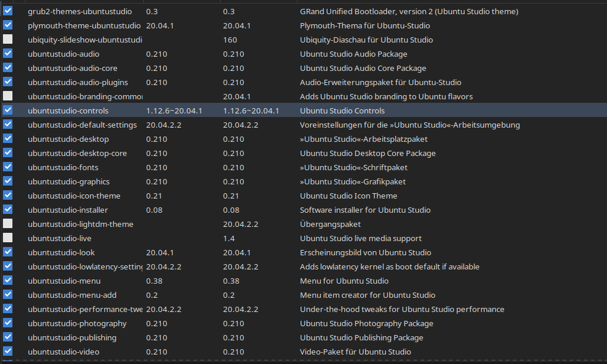
Task: Toggle the ubuntustudio-menu-add checkbox
Action: point(8,294)
